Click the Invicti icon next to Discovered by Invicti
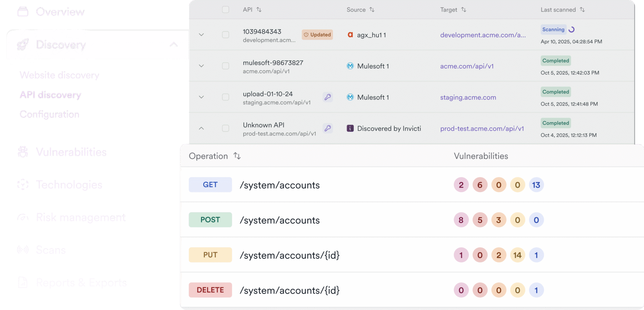 pos(350,128)
